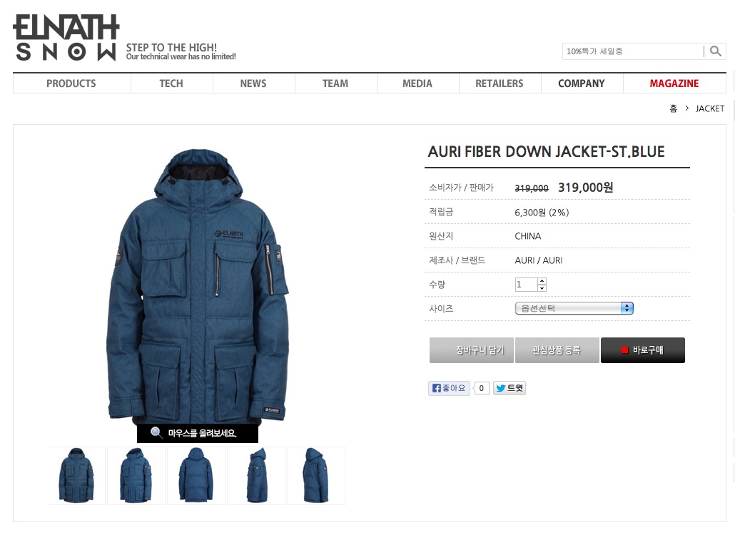
Task: Decrease quantity with down arrow
Action: coord(542,287)
